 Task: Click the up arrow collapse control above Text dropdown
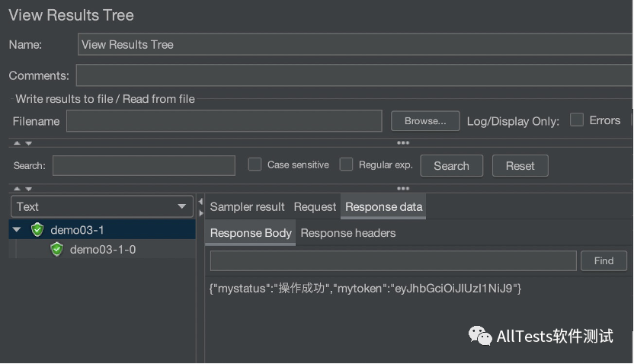pos(17,188)
